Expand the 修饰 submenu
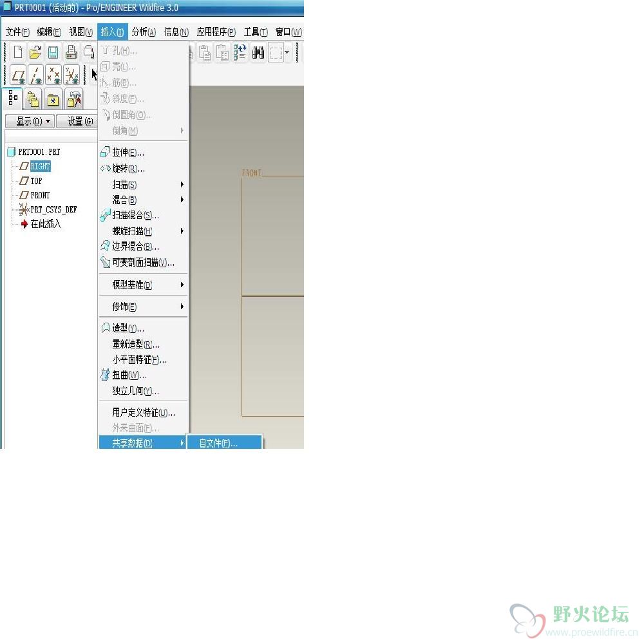 (143, 307)
